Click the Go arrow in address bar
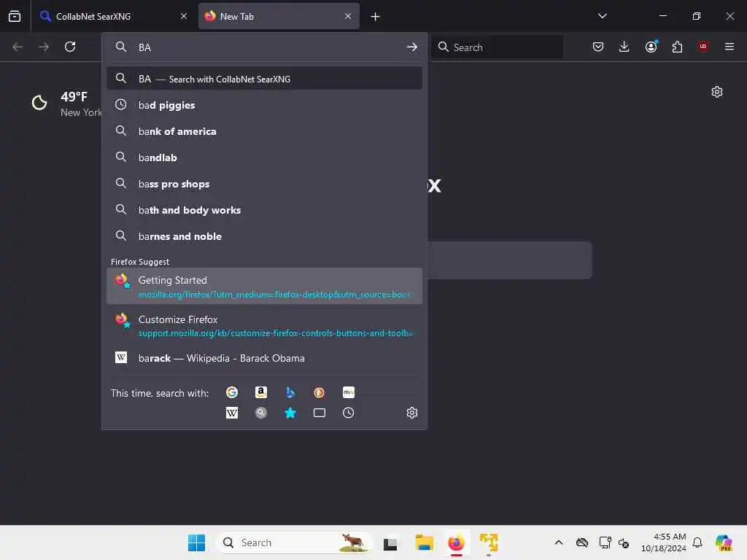The width and height of the screenshot is (747, 560). [x=412, y=47]
